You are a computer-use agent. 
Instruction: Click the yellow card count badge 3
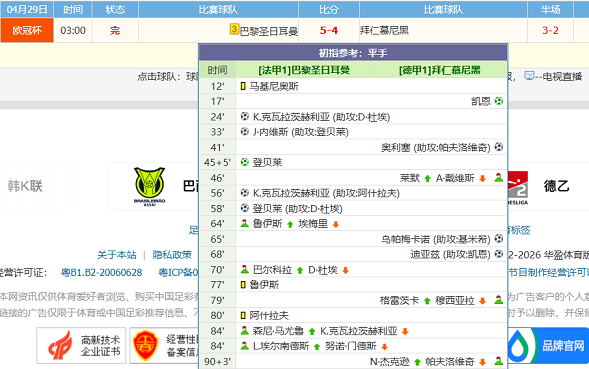(x=234, y=29)
